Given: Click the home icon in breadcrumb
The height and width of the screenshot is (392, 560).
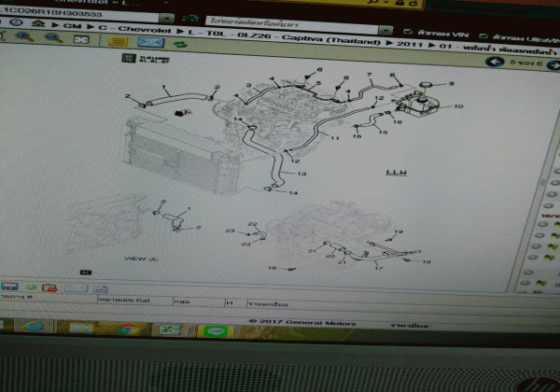Looking at the screenshot, I should coord(38,21).
